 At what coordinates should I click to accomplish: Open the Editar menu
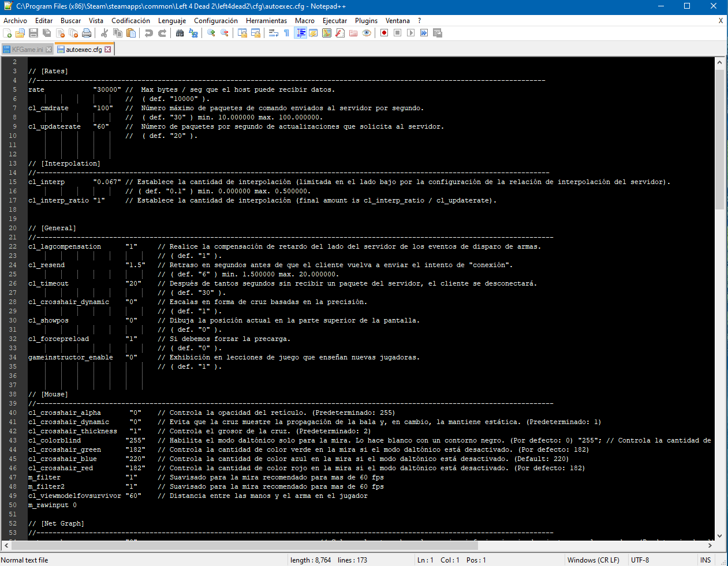pyautogui.click(x=44, y=20)
